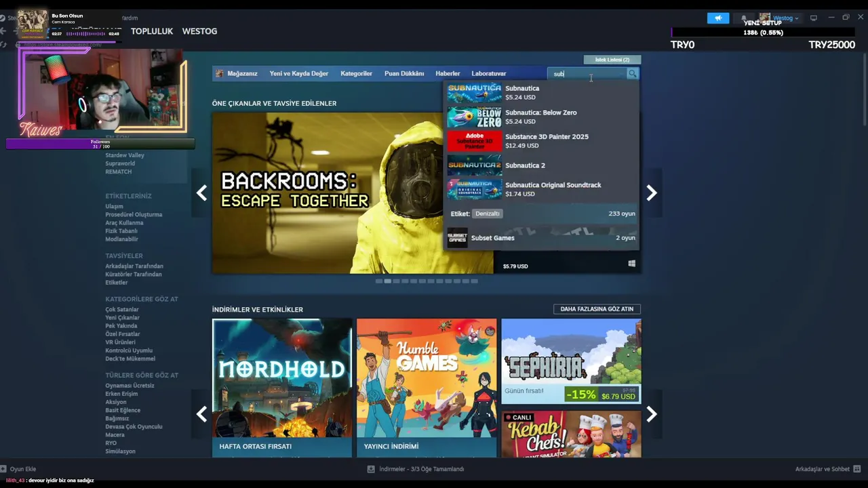The height and width of the screenshot is (488, 868).
Task: Click into the store search field
Action: [x=587, y=73]
